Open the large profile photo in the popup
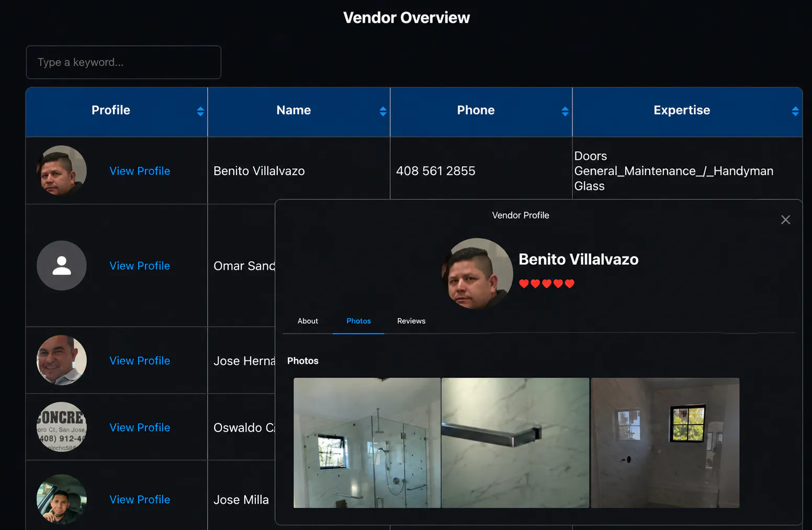Viewport: 812px width, 530px height. pos(477,274)
